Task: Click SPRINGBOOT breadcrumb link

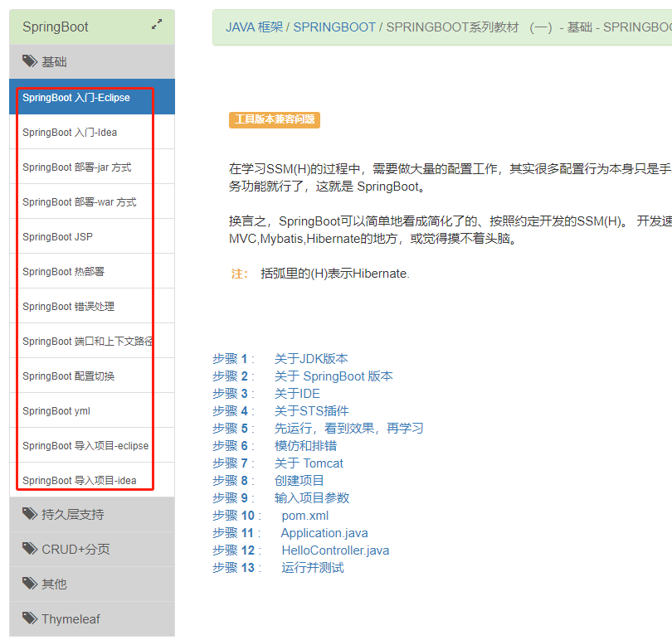Action: [x=334, y=27]
